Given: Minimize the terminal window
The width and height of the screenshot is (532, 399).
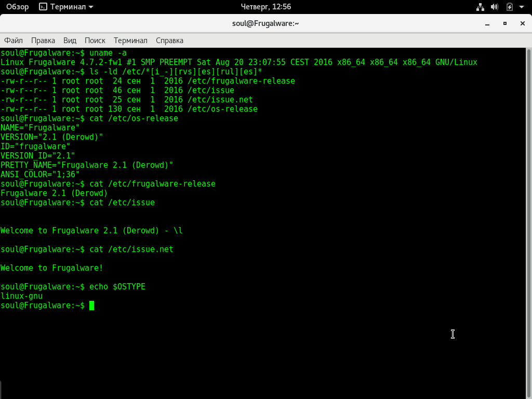Looking at the screenshot, I should 487,23.
